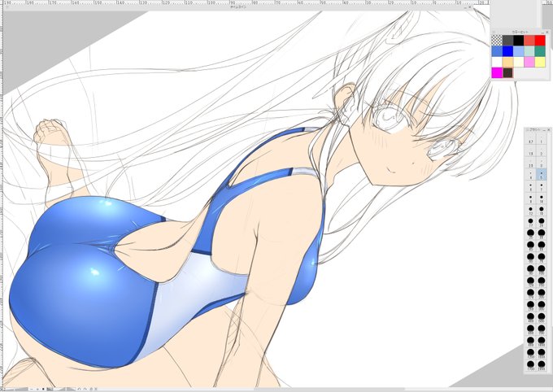Viewport: 553px width, 392px height.
Task: Select brush size preset 0.7
Action: pos(530,138)
